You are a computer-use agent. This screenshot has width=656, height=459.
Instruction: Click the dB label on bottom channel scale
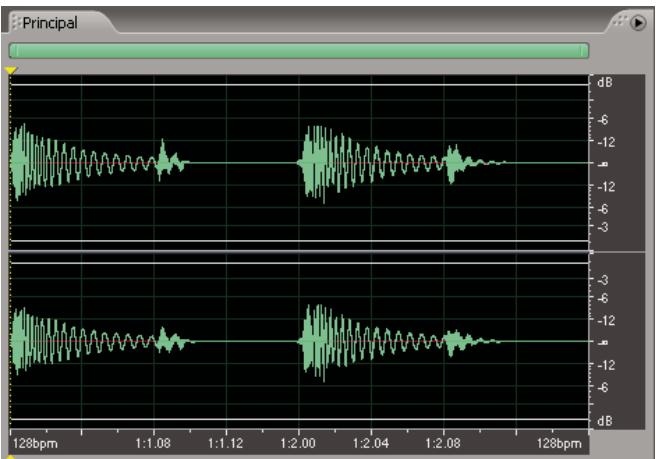pos(605,421)
